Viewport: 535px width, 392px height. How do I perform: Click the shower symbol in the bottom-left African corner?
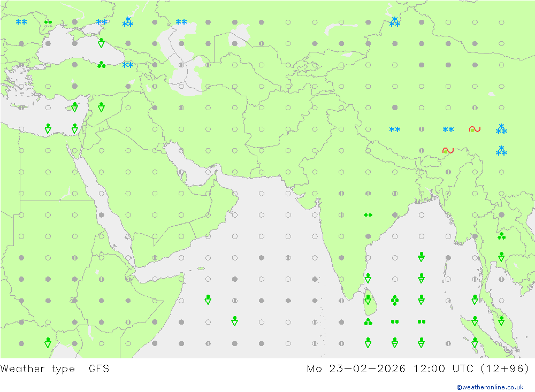pos(48,343)
